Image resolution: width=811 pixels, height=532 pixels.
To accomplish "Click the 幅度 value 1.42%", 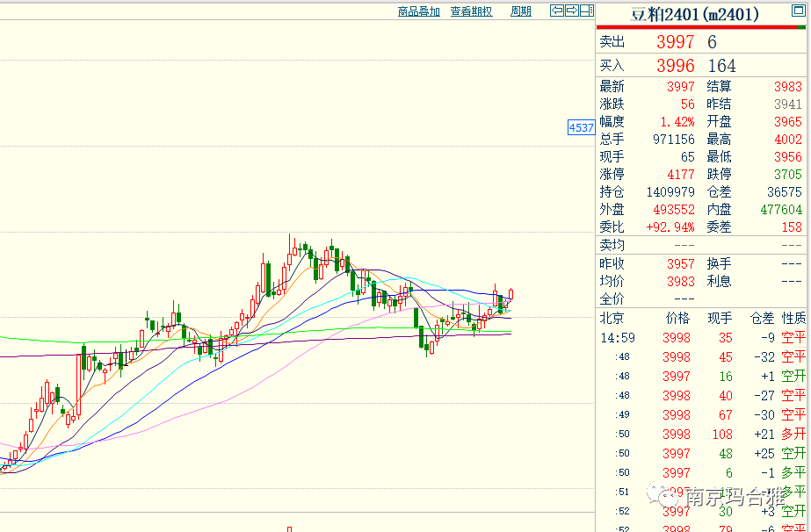I will point(677,122).
